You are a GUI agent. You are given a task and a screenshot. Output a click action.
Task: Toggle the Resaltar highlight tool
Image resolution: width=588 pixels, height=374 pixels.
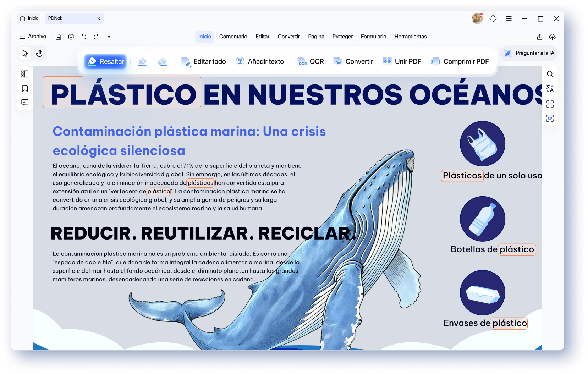[105, 61]
